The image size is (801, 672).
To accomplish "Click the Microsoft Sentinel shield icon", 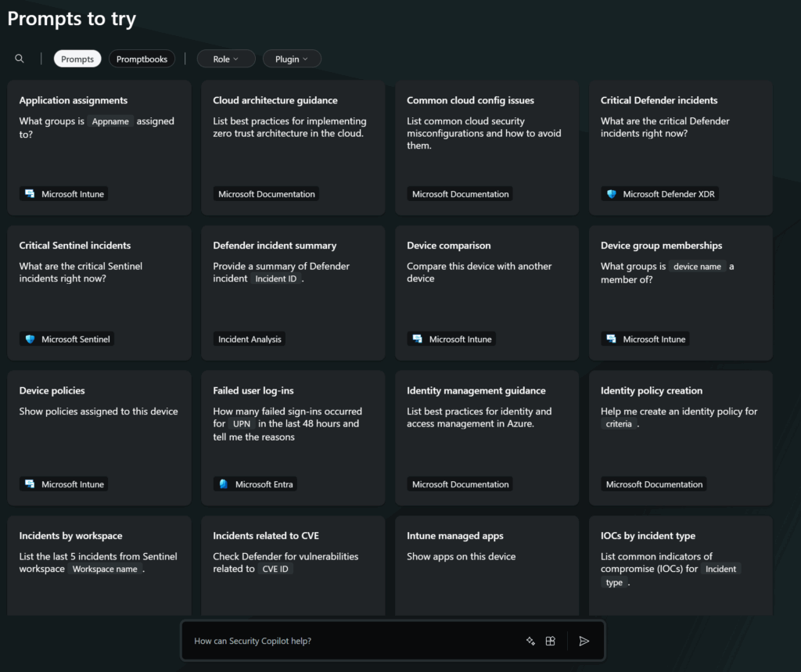I will point(31,339).
